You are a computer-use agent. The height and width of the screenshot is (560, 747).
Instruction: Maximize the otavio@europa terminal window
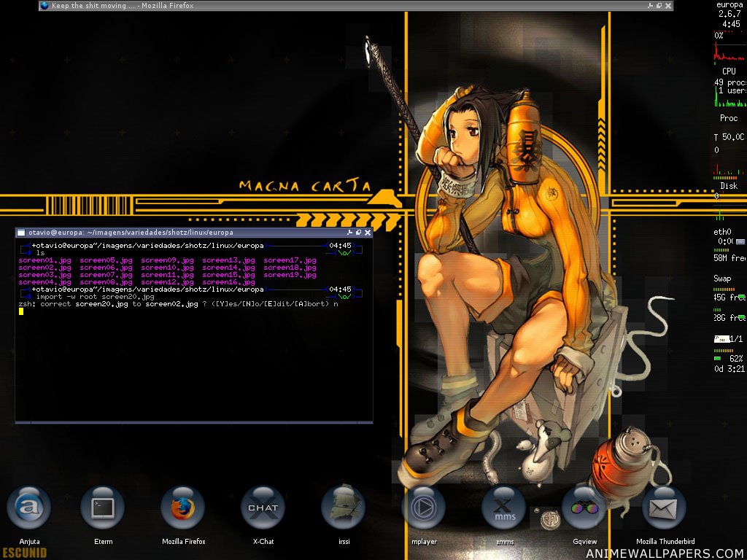click(359, 233)
